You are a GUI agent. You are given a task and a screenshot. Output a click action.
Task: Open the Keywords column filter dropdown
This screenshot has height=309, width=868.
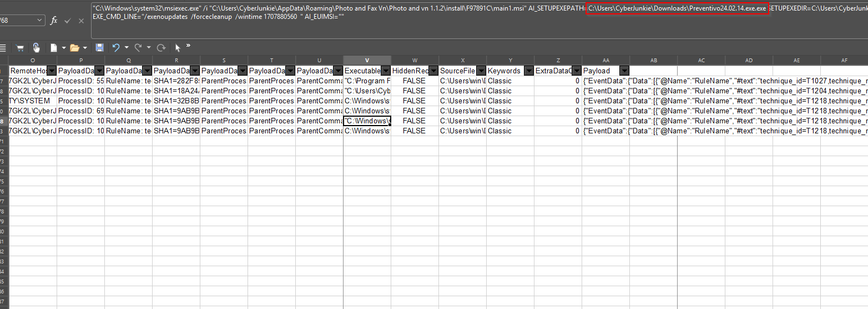[528, 71]
